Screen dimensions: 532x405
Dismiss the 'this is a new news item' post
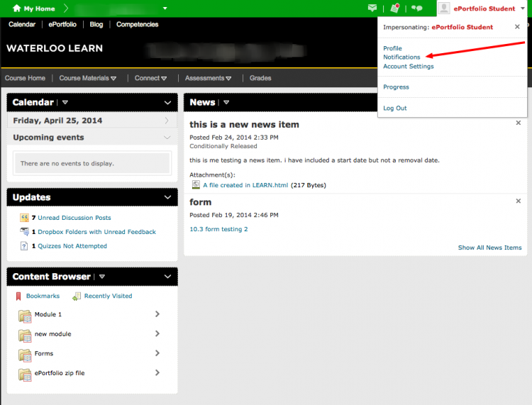[x=518, y=123]
